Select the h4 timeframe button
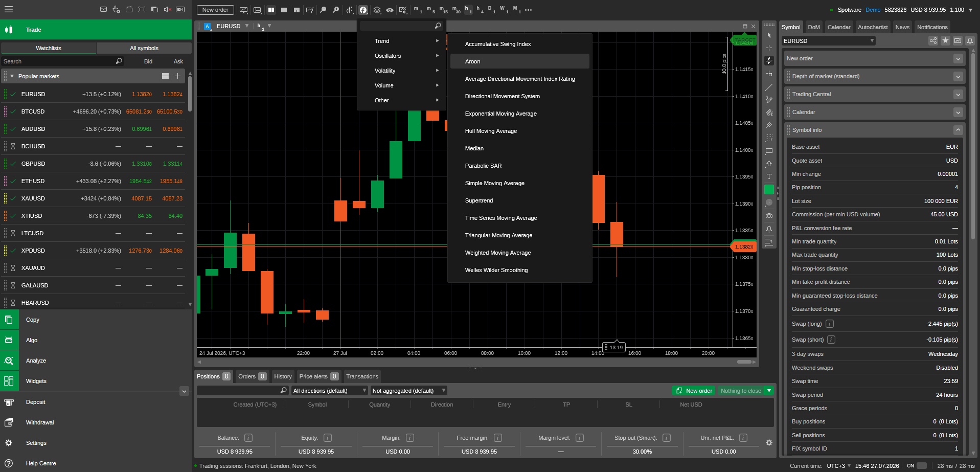 480,10
